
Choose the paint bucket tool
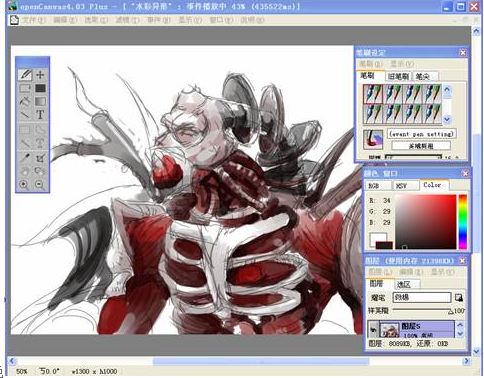(25, 101)
